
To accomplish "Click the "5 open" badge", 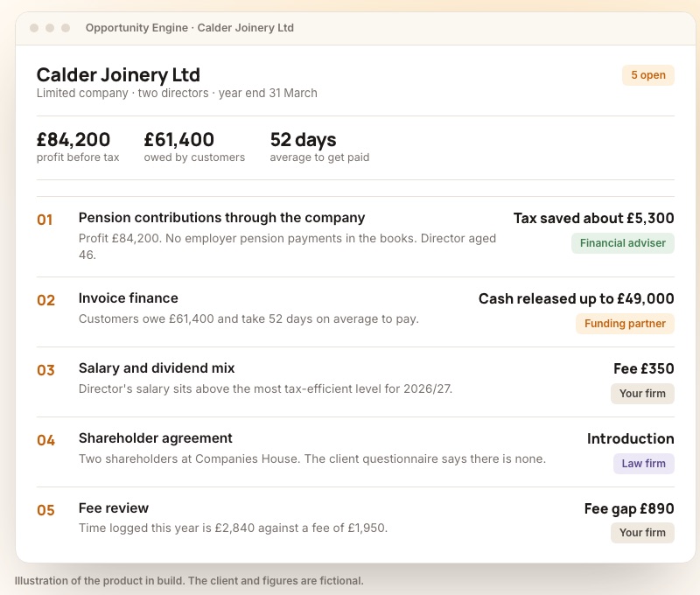I will coord(647,75).
